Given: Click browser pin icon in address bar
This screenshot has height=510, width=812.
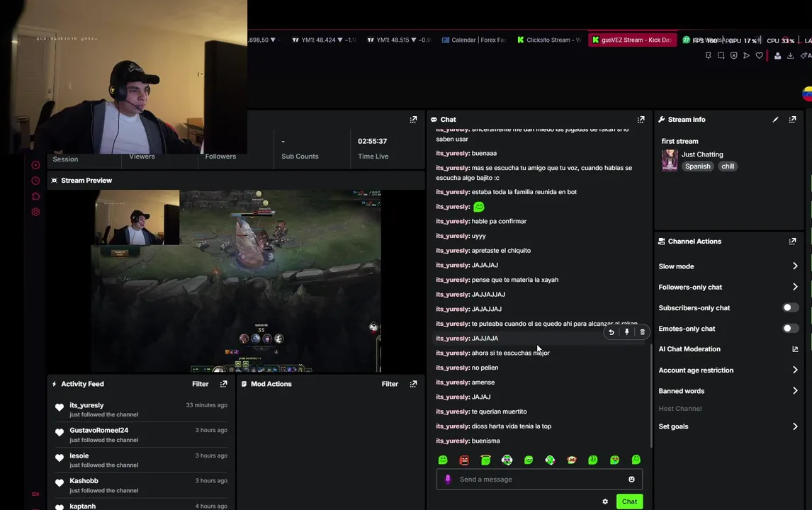Looking at the screenshot, I should click(x=708, y=55).
